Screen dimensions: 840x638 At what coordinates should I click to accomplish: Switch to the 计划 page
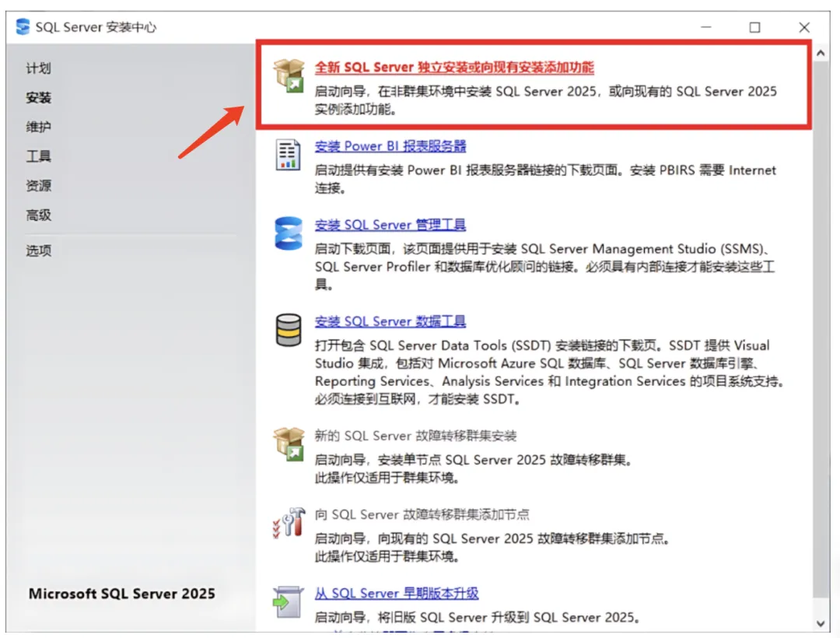[x=39, y=68]
